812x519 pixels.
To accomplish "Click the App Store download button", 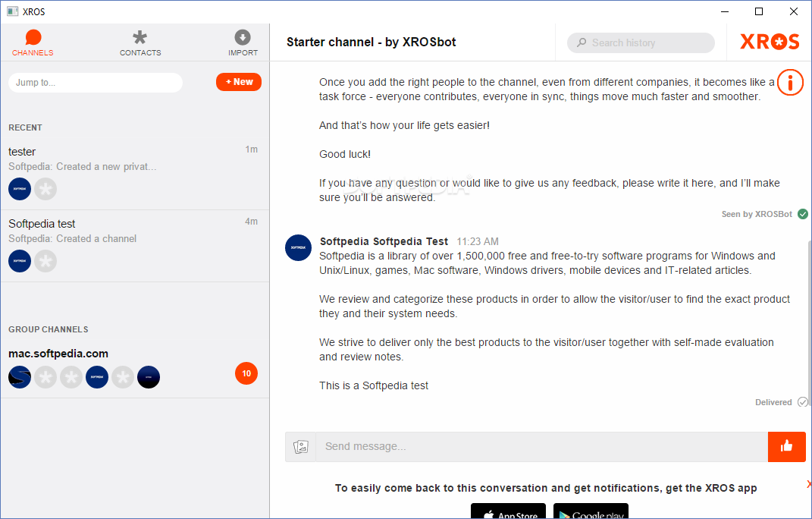I will [x=508, y=511].
